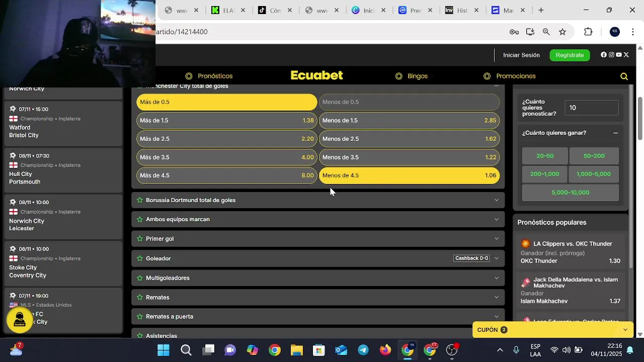Image resolution: width=644 pixels, height=362 pixels.
Task: Favorite the Primer gol market star
Action: point(140,239)
